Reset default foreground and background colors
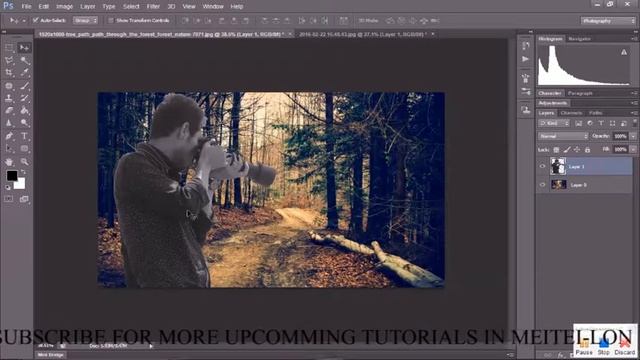This screenshot has height=360, width=640. (8, 187)
